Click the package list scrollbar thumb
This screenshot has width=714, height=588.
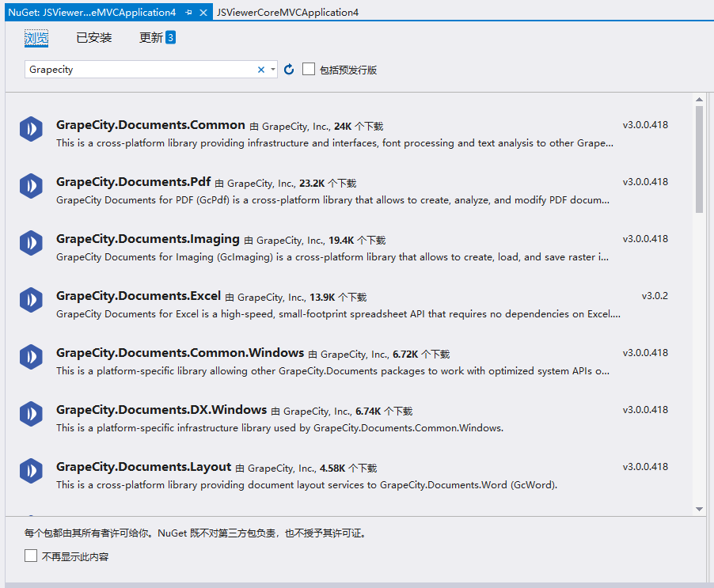click(x=700, y=159)
